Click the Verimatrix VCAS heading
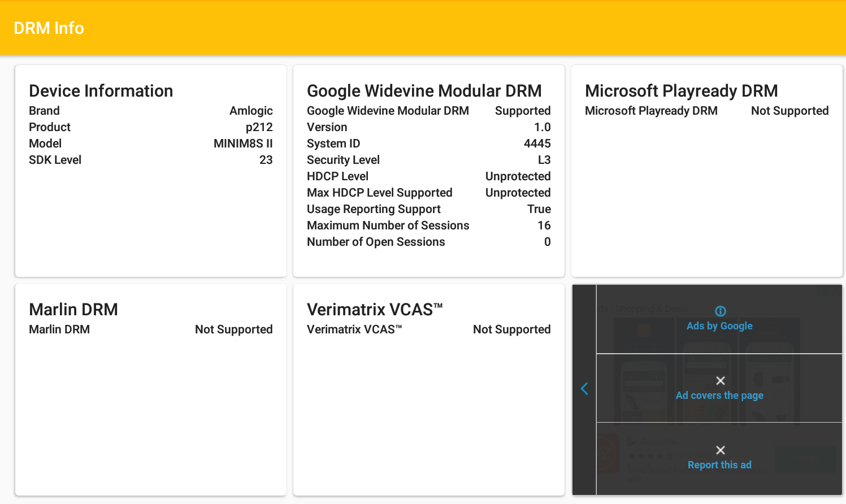This screenshot has height=504, width=846. (375, 310)
